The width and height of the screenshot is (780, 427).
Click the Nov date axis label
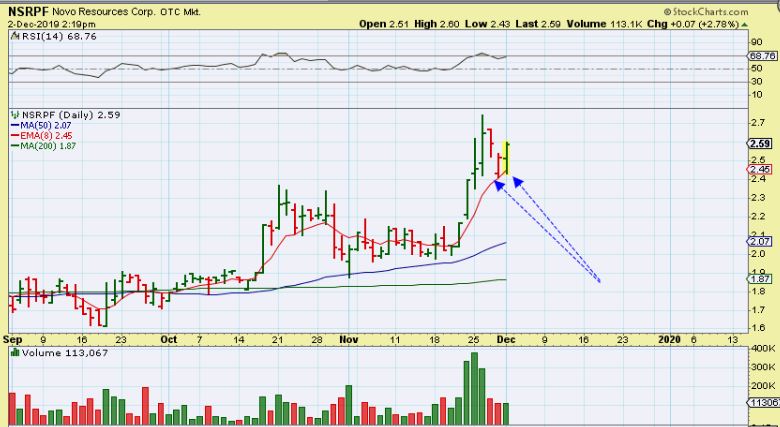[349, 340]
